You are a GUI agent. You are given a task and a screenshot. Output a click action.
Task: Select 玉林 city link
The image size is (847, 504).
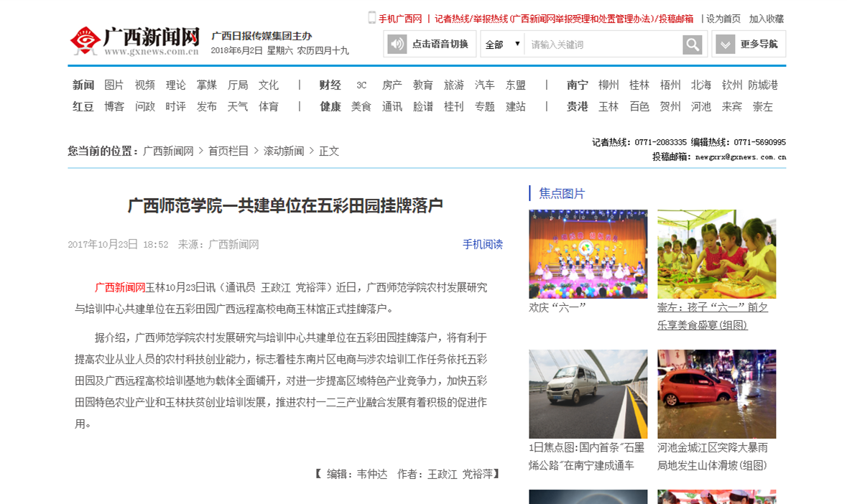coord(608,106)
